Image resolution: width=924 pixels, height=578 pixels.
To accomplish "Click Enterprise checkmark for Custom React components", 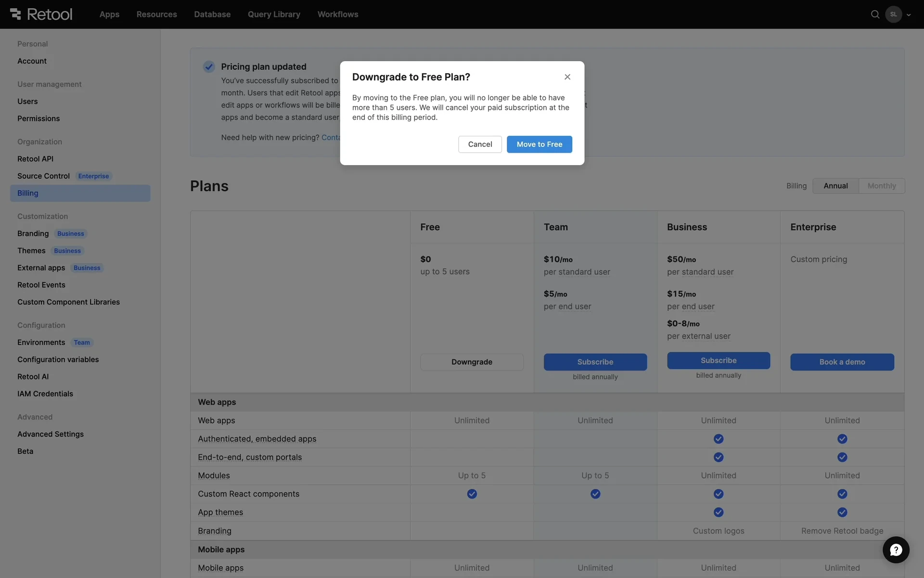I will pyautogui.click(x=842, y=494).
